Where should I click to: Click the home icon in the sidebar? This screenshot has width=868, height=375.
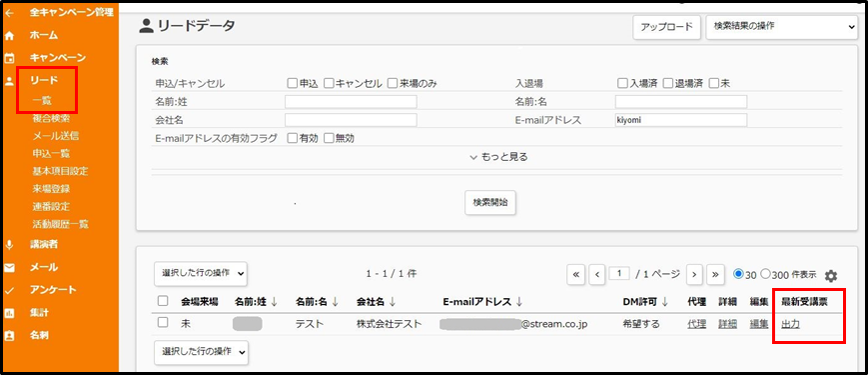(x=9, y=35)
